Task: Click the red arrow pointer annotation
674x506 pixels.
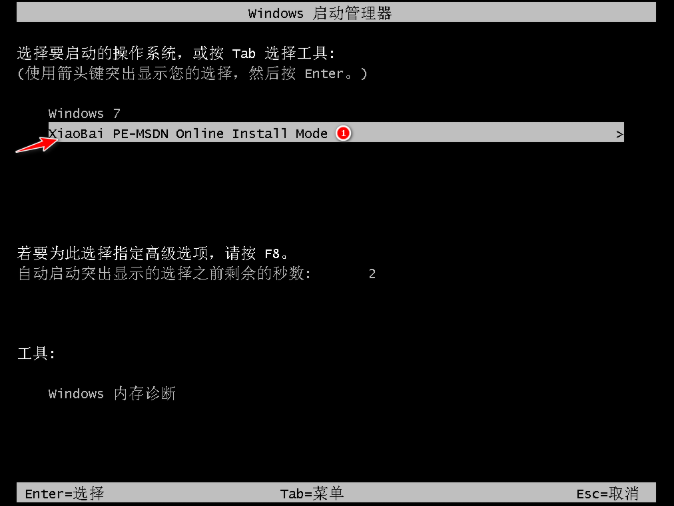Action: [x=36, y=144]
